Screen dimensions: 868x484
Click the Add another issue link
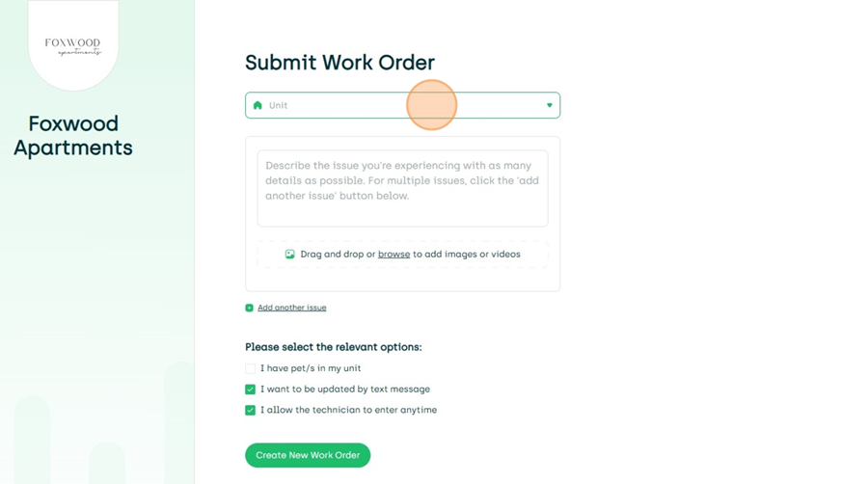click(x=291, y=308)
